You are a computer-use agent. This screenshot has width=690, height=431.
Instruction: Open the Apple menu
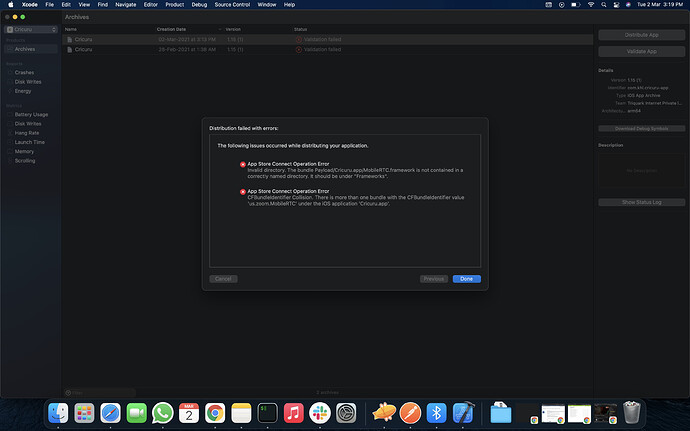pos(11,4)
